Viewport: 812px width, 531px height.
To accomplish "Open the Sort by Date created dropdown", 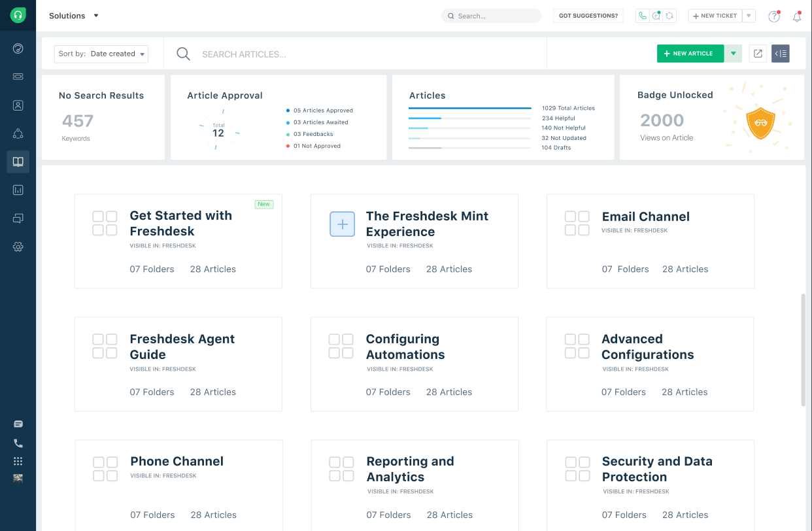I will click(x=101, y=54).
